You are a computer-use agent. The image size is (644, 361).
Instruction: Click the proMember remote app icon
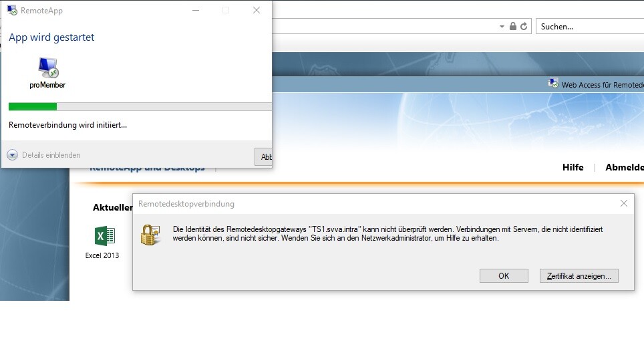(48, 68)
